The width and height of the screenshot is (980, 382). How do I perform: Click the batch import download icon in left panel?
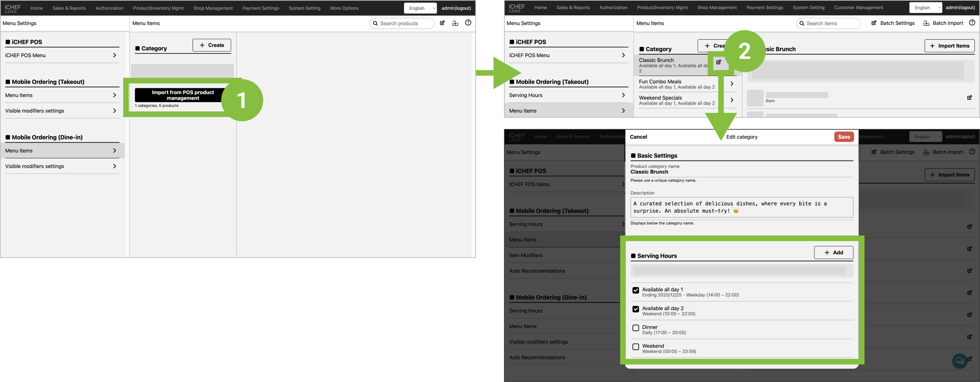coord(455,23)
